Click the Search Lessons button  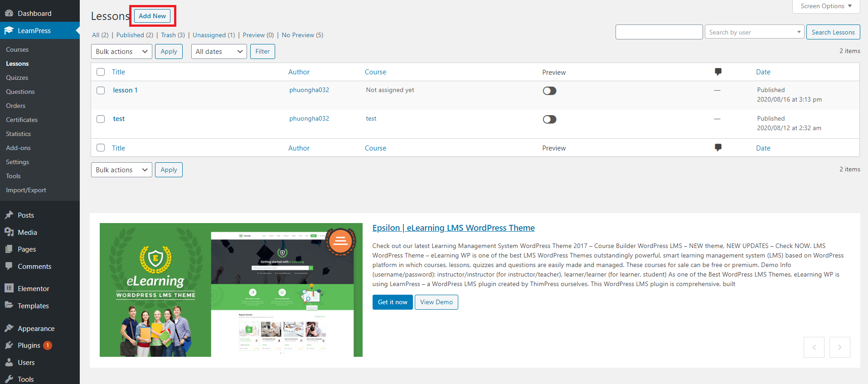(833, 32)
